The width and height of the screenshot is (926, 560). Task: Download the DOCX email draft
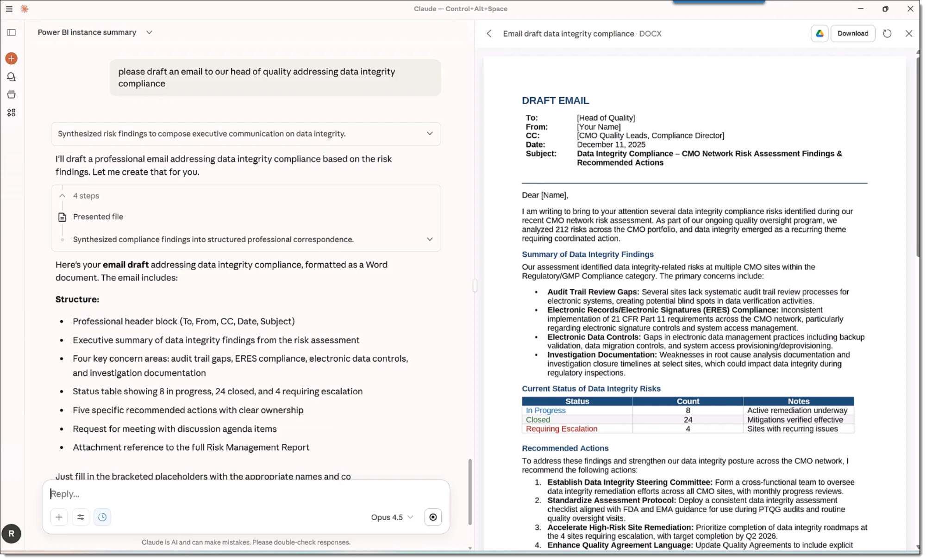[853, 33]
